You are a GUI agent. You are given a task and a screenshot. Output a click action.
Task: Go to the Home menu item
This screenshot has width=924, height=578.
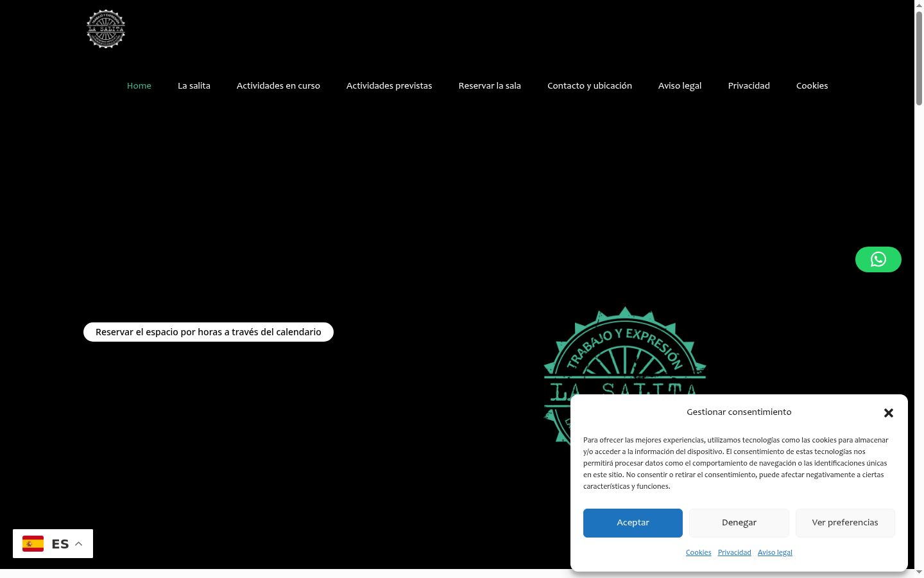pyautogui.click(x=139, y=85)
